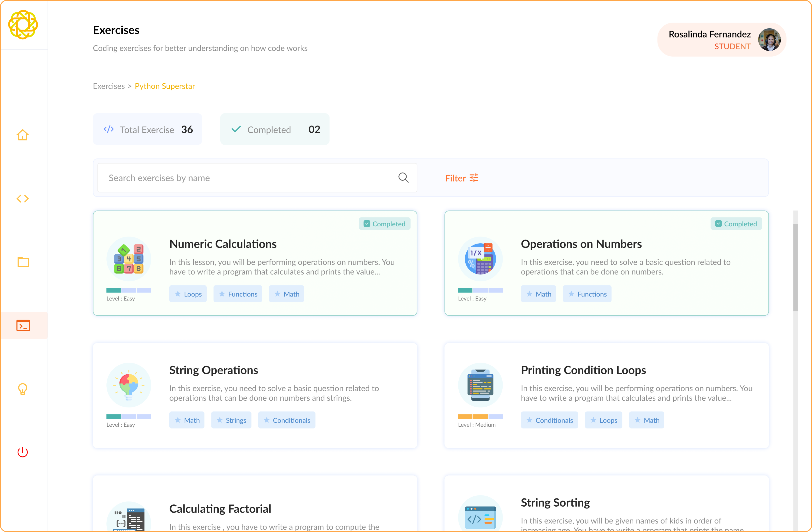Click the Completed 02 checkmark counter
Viewport: 812px width, 532px height.
coord(274,129)
